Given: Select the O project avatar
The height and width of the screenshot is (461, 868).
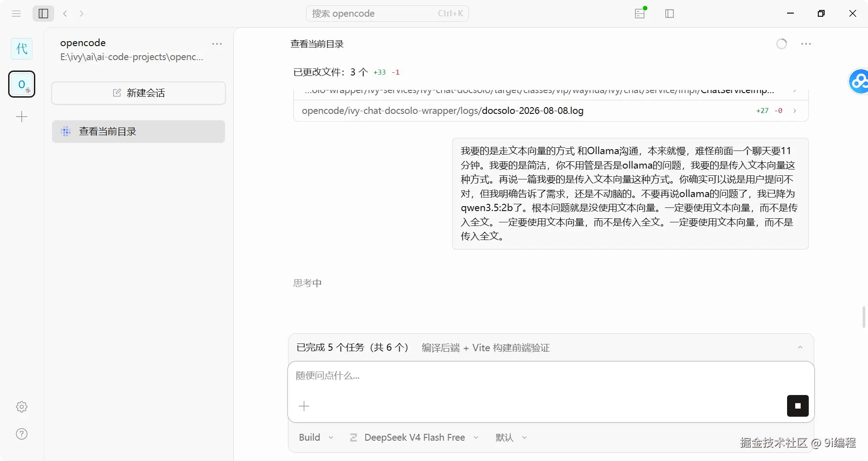Looking at the screenshot, I should pos(22,84).
